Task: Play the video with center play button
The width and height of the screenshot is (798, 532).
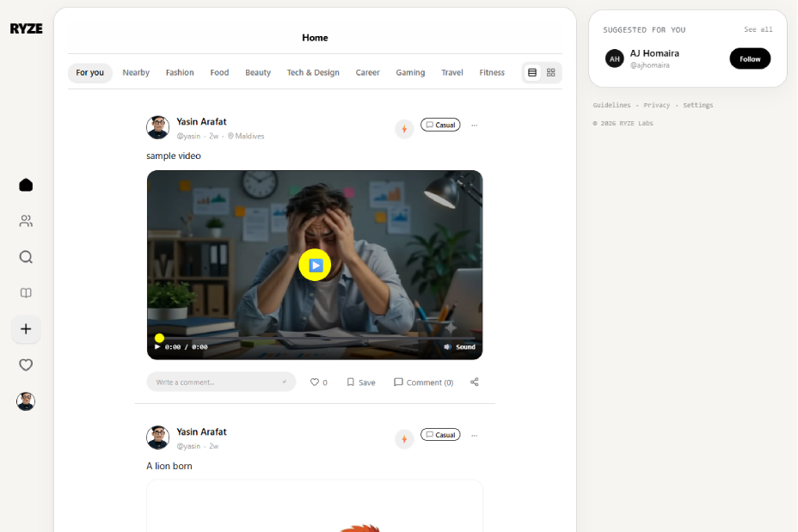Action: click(x=315, y=265)
